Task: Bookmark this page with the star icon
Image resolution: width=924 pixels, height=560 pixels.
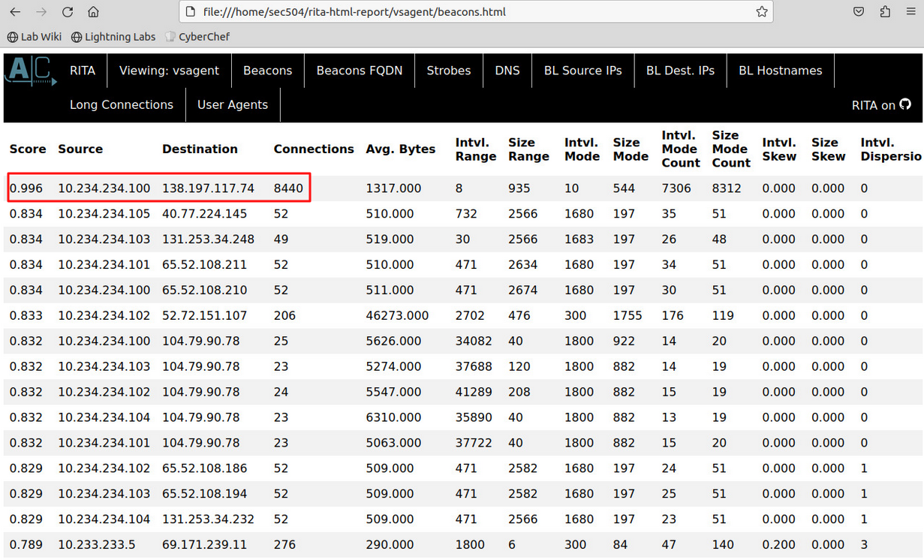Action: [762, 12]
